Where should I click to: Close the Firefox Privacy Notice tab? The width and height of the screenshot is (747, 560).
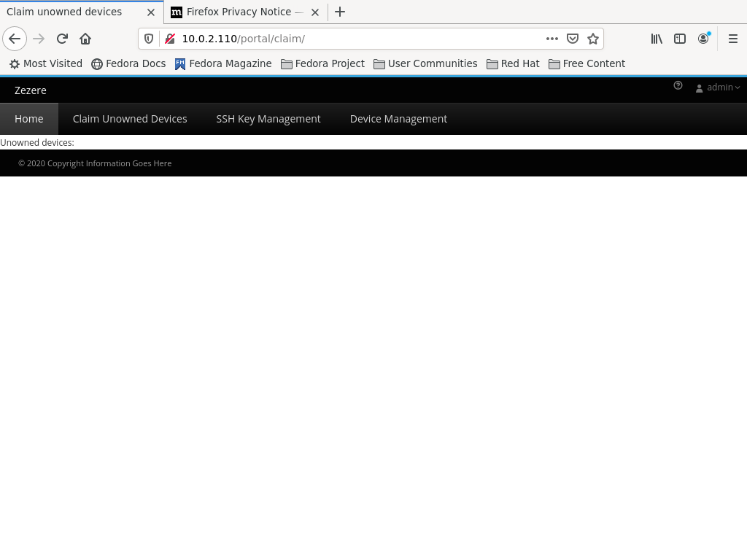[x=315, y=12]
